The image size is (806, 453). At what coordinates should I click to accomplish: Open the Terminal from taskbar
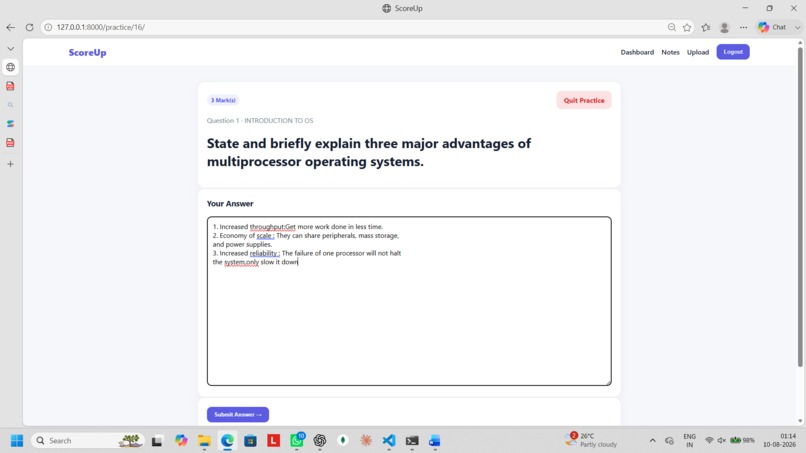tap(412, 441)
